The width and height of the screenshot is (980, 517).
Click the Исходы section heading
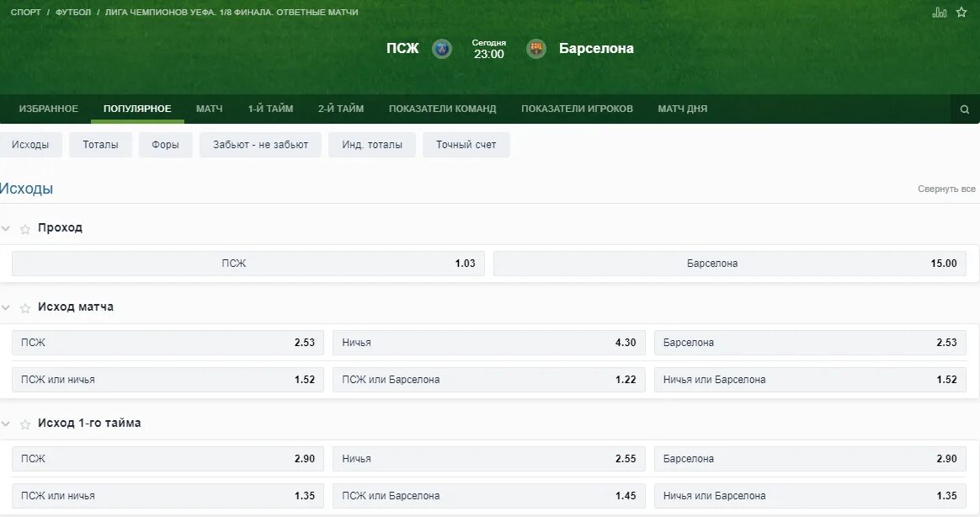(26, 189)
